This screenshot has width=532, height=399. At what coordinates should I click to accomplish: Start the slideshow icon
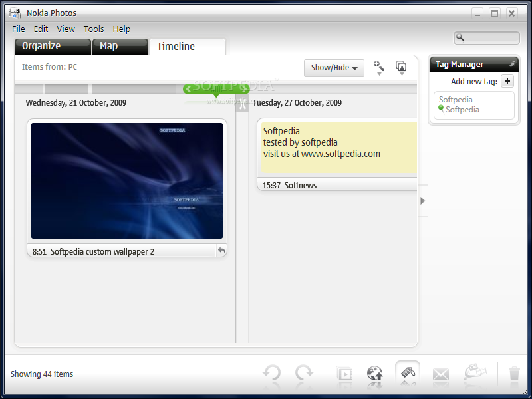[344, 374]
